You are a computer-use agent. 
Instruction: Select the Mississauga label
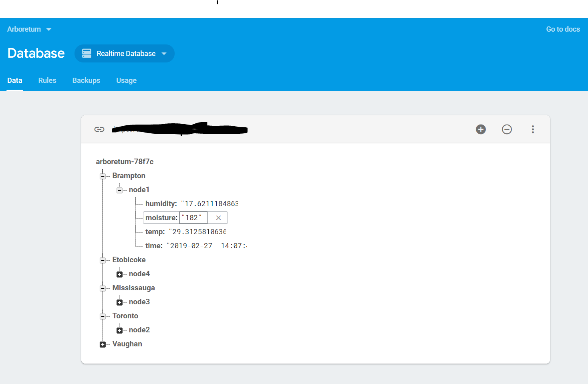(133, 288)
